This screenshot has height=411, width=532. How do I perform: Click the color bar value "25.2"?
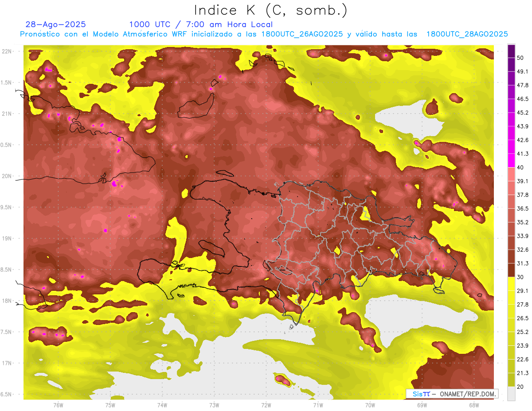click(523, 332)
